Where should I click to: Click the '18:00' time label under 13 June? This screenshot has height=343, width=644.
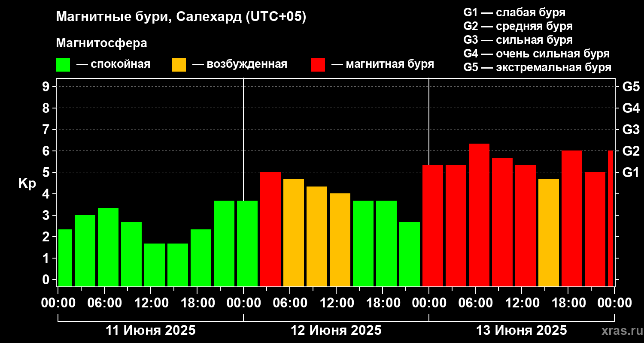pos(568,303)
